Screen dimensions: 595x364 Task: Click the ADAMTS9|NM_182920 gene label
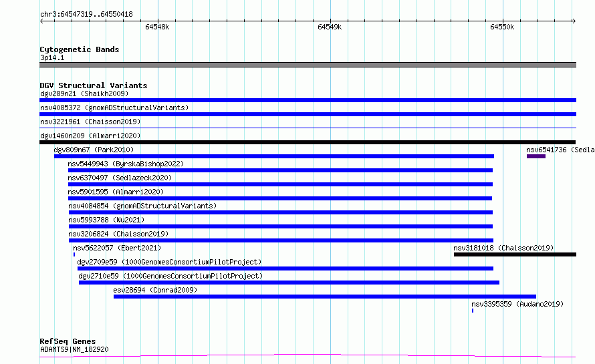[74, 349]
